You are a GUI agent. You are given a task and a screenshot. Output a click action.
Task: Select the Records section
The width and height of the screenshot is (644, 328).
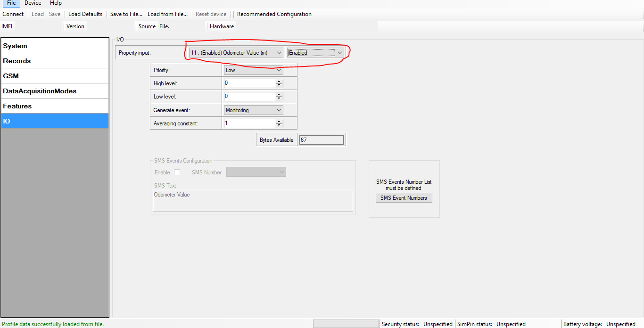55,61
